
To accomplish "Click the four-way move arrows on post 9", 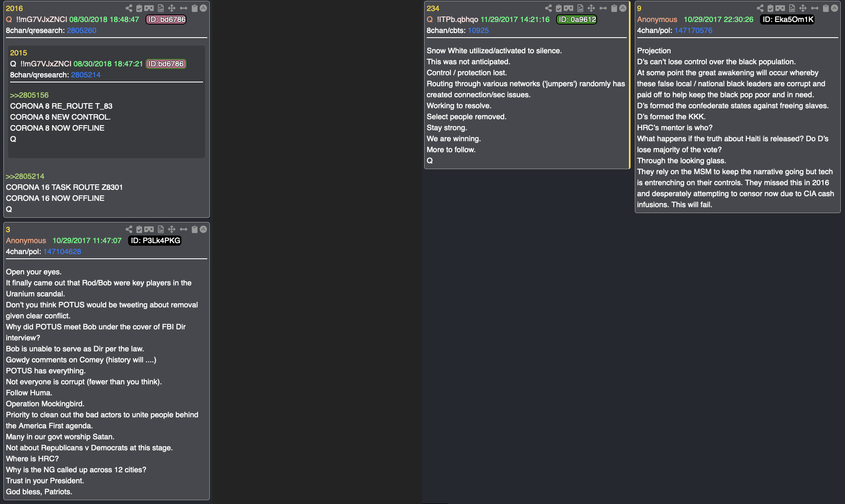I will [803, 8].
